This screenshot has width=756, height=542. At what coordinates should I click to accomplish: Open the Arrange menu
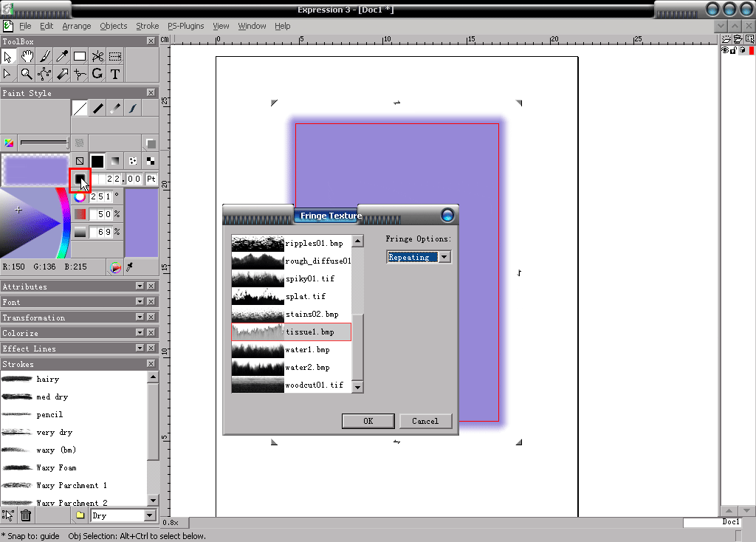pos(76,26)
